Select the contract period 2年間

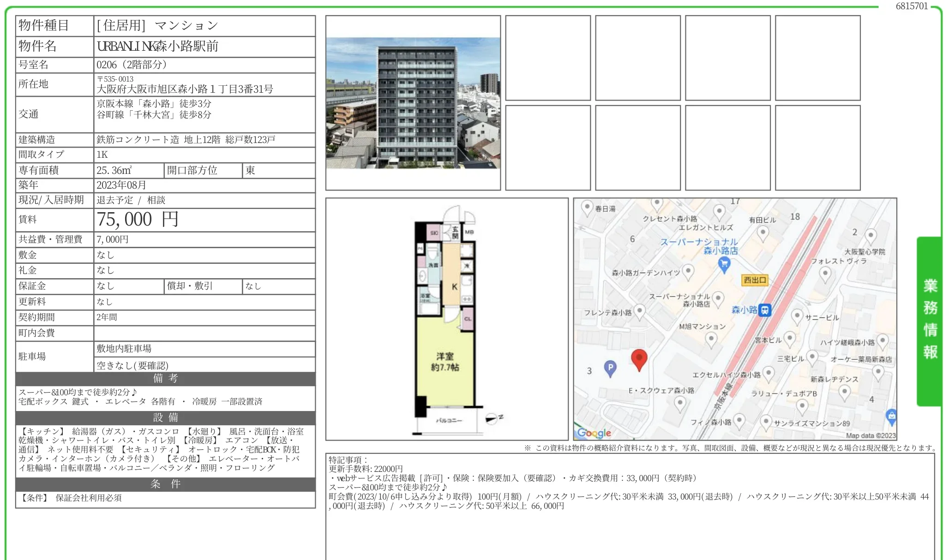(x=107, y=317)
